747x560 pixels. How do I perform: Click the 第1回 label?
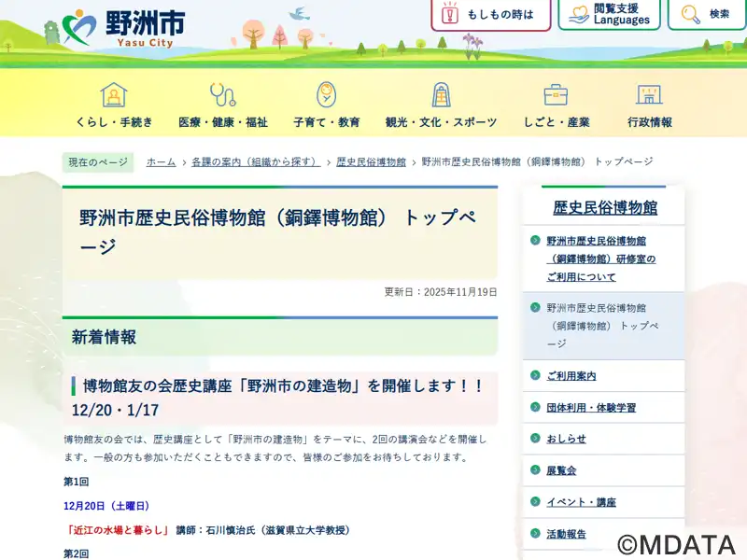click(77, 482)
